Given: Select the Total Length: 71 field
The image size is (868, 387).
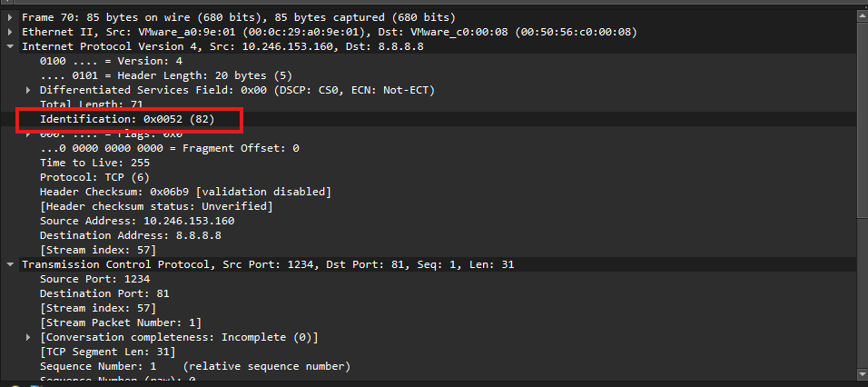Looking at the screenshot, I should (x=92, y=104).
